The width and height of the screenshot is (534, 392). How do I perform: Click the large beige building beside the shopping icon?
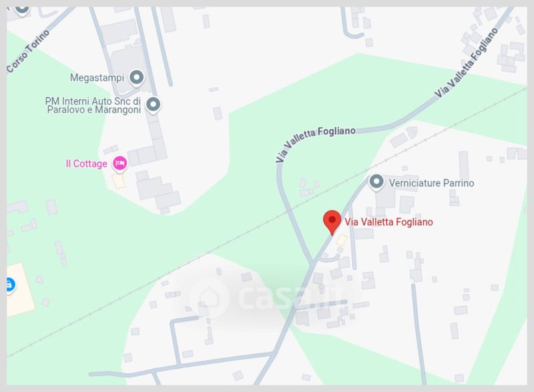point(20,290)
